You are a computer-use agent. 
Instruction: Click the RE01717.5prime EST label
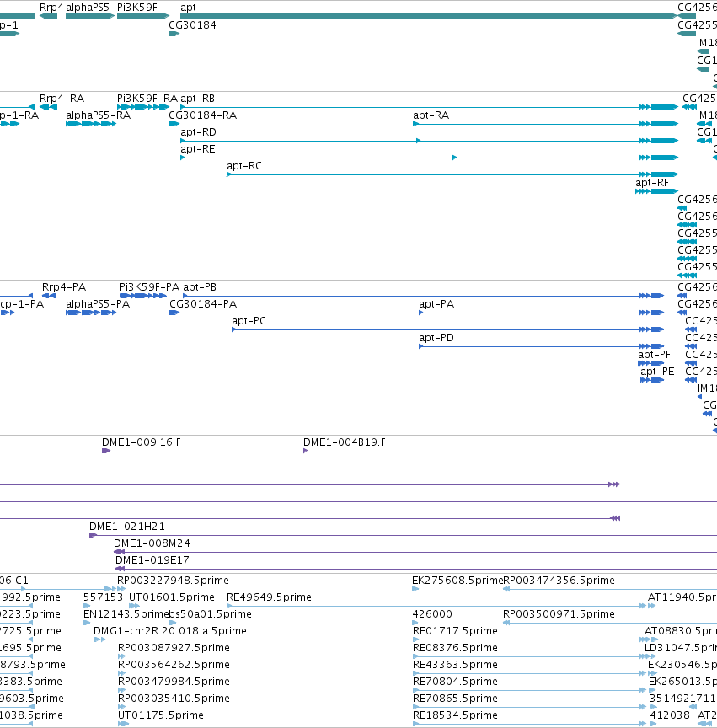coord(455,631)
